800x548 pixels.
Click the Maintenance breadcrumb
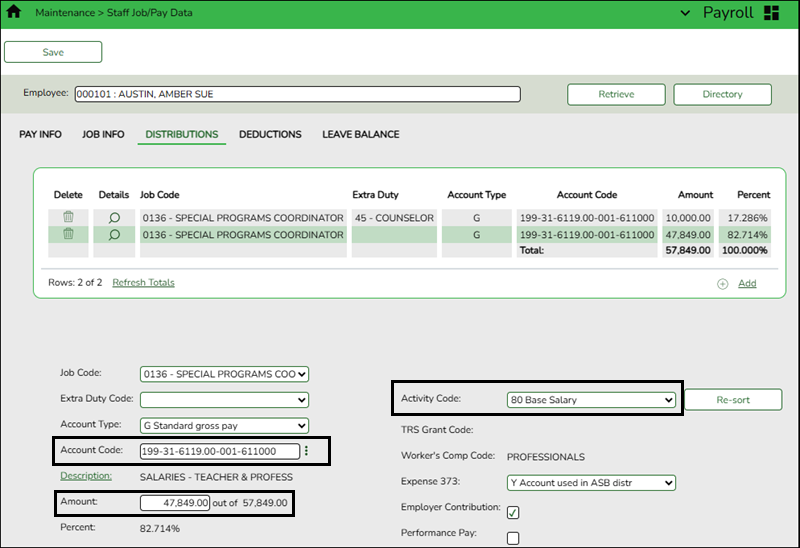(65, 13)
